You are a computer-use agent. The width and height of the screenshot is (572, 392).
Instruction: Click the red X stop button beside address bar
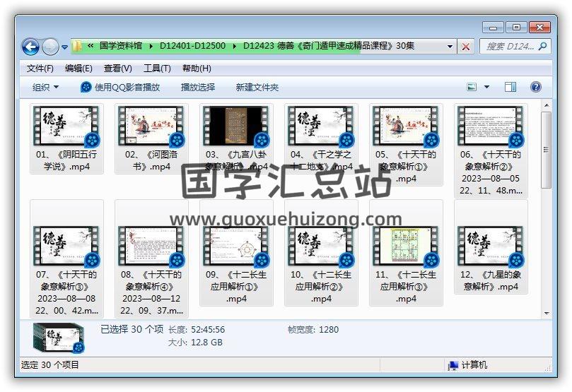coord(466,47)
